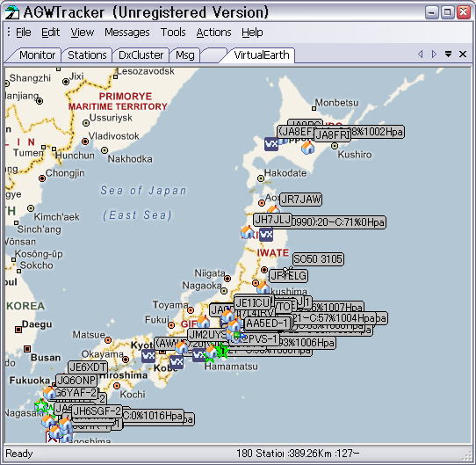This screenshot has width=476, height=465.
Task: Select the JH7JLJ station label
Action: (x=272, y=220)
